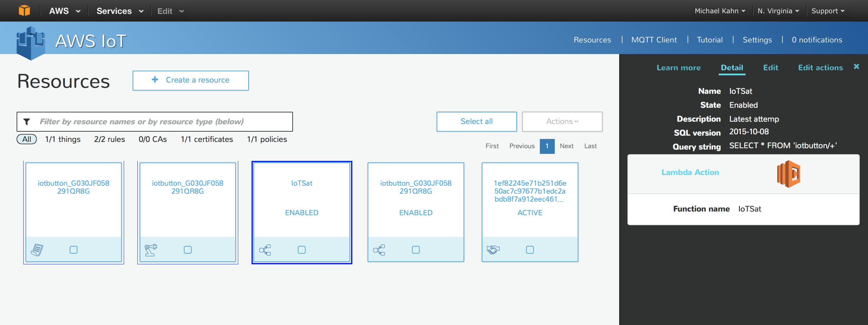Go to Next page
868x325 pixels.
(566, 146)
